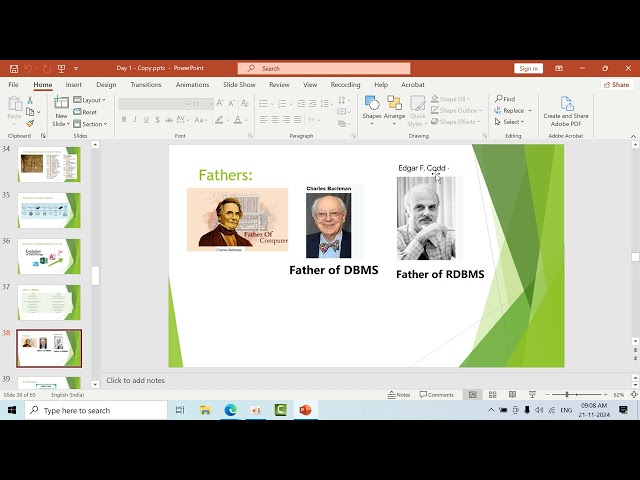Image resolution: width=640 pixels, height=480 pixels.
Task: Switch to the Animations tab
Action: [x=192, y=84]
